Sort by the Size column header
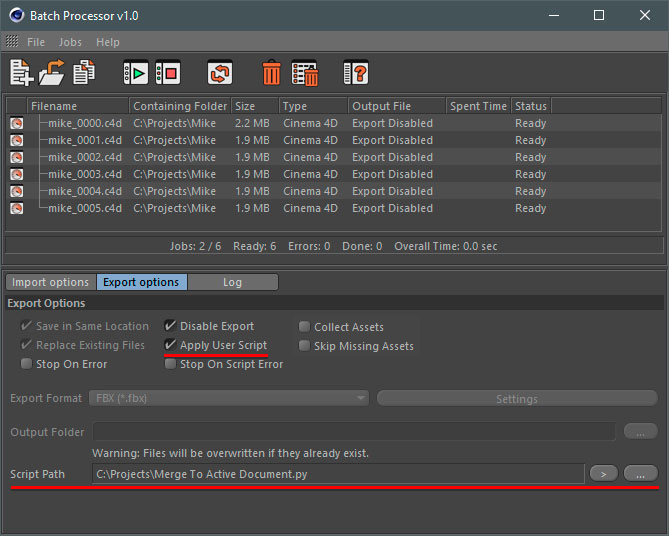This screenshot has width=669, height=536. pos(255,106)
